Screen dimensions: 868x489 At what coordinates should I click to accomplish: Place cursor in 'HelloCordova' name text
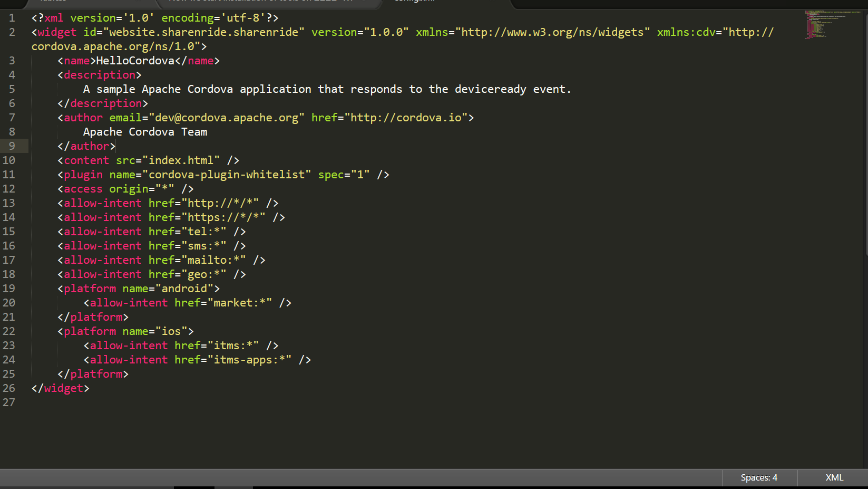135,61
